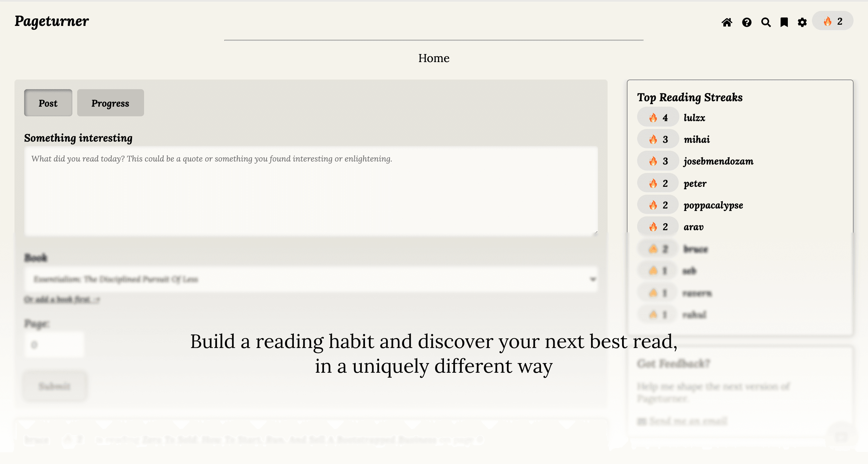Click the Pageturner logo
Image resolution: width=868 pixels, height=464 pixels.
[52, 21]
